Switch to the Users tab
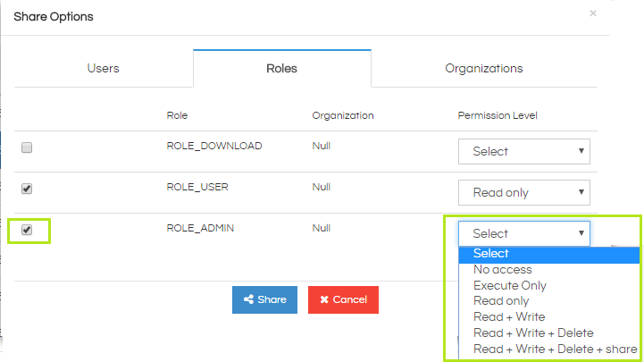Viewport: 644px width, 362px height. point(103,68)
